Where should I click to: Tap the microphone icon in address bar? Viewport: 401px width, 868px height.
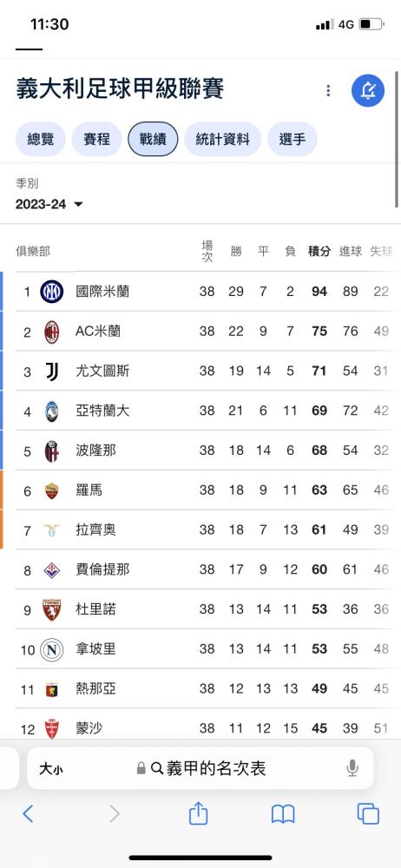352,768
